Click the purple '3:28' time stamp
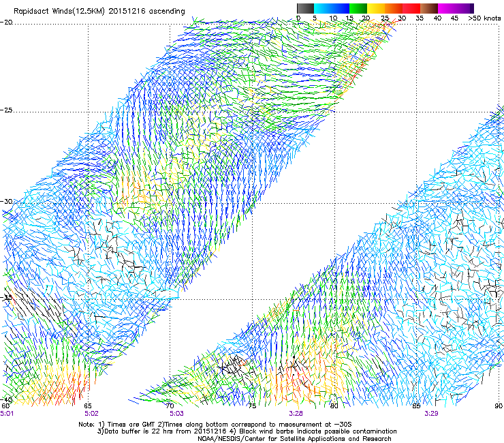The height and width of the screenshot is (443, 504). tap(296, 414)
